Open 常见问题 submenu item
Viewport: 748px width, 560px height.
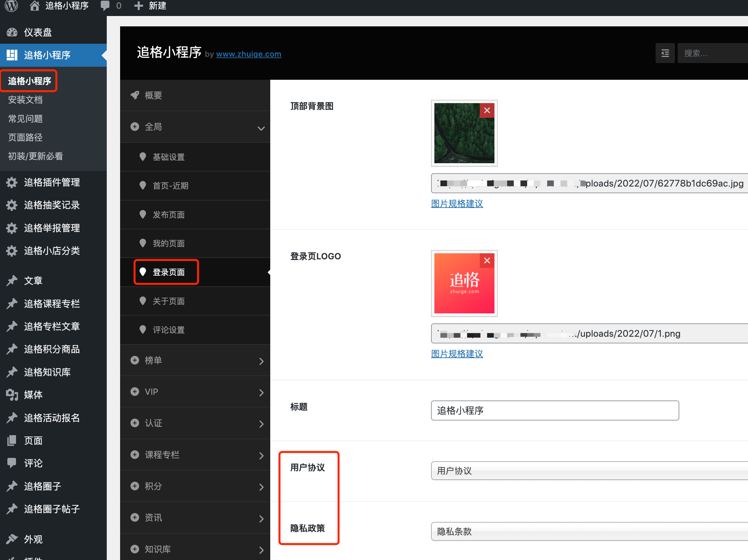(25, 119)
